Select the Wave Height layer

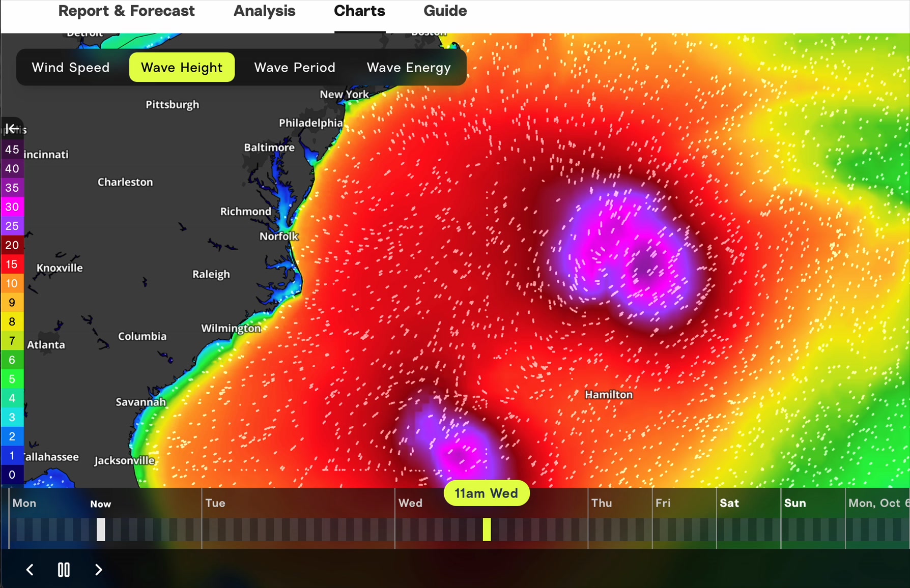pos(182,67)
